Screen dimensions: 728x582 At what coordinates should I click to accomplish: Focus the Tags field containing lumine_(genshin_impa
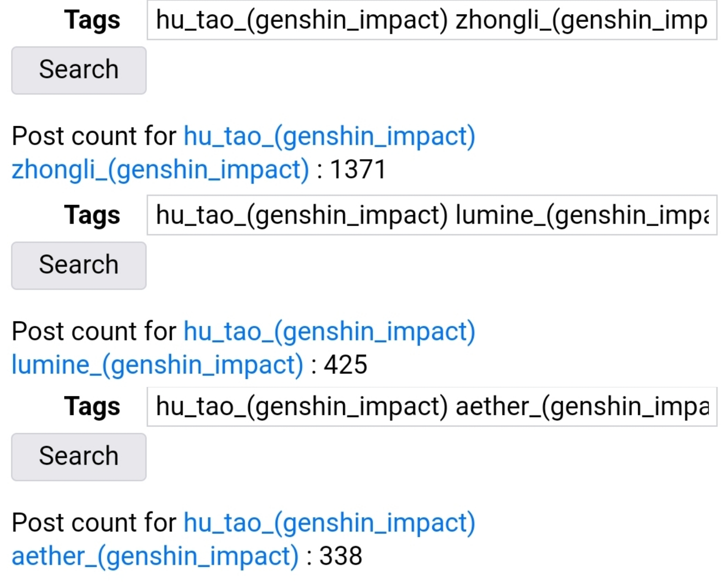click(x=431, y=215)
